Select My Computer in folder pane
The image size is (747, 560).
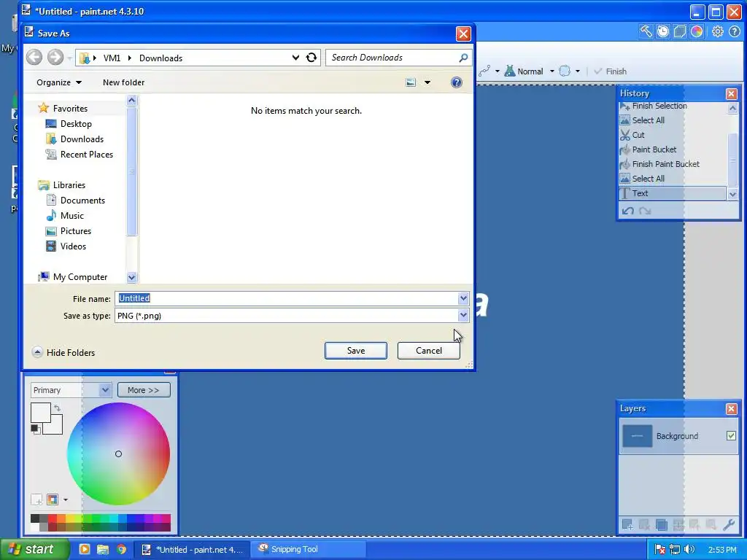(x=80, y=276)
